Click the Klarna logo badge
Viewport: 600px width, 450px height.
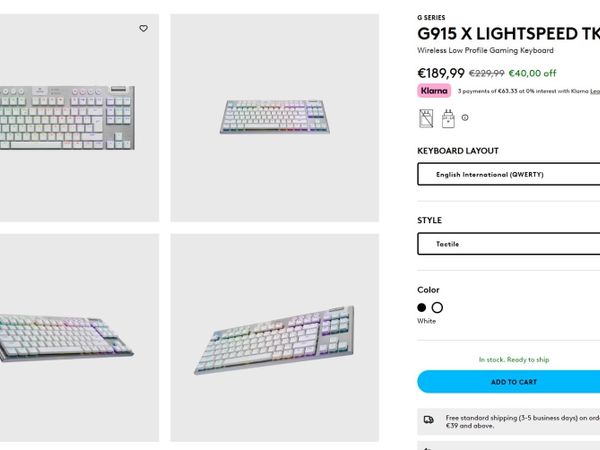tap(434, 91)
